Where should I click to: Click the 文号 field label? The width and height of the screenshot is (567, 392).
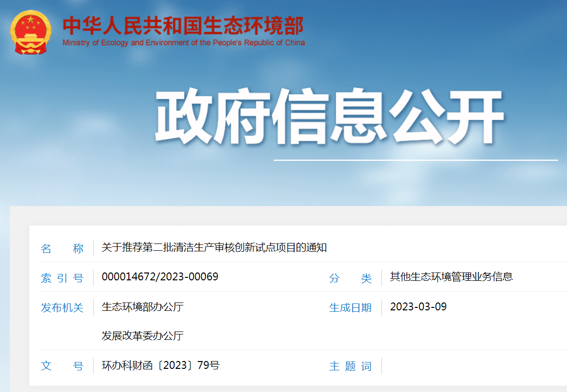point(62,366)
